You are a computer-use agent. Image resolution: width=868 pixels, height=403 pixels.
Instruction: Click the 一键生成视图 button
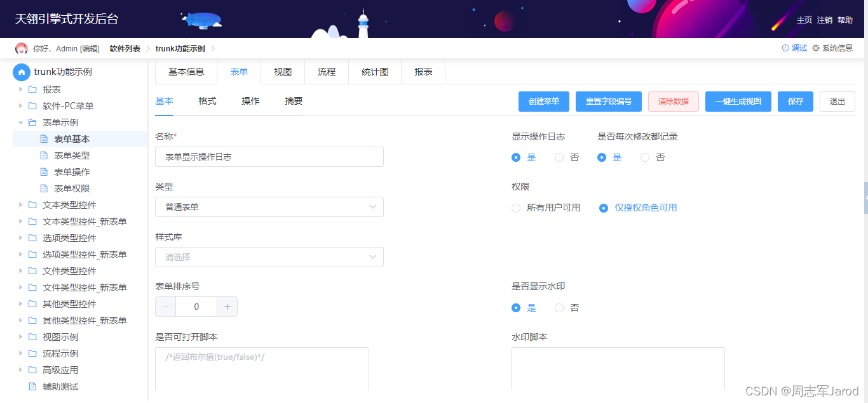[x=738, y=102]
